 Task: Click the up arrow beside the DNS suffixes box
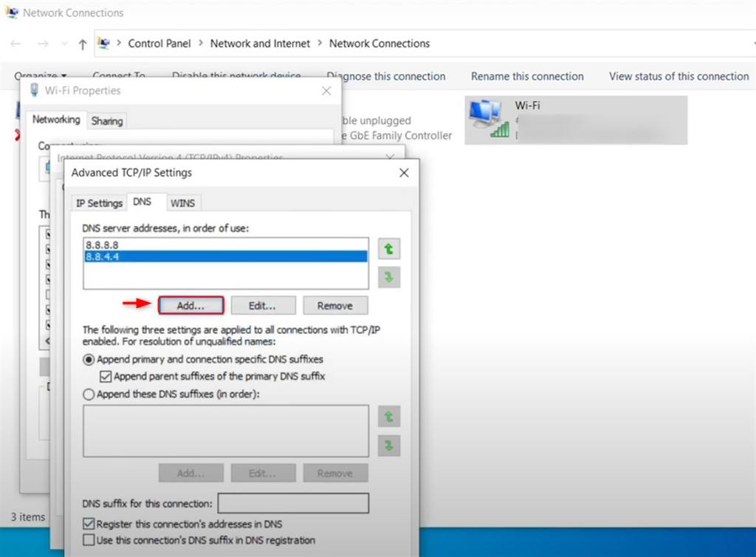[389, 416]
